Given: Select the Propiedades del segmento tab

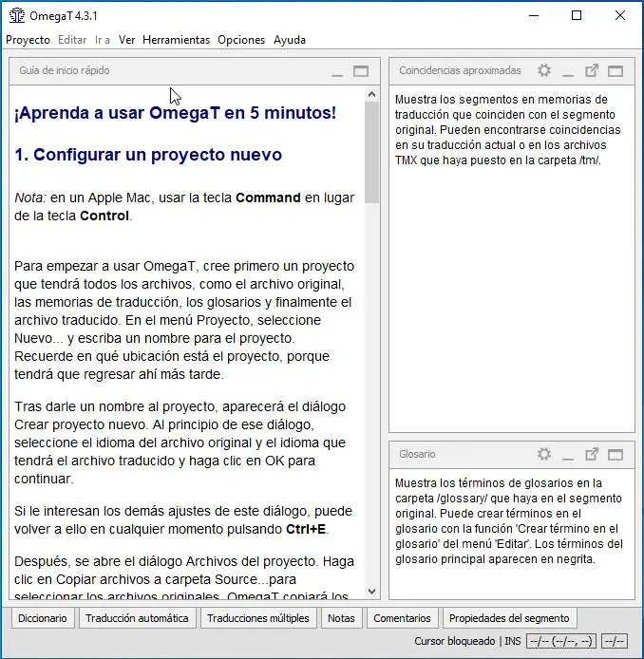Looking at the screenshot, I should click(x=509, y=618).
